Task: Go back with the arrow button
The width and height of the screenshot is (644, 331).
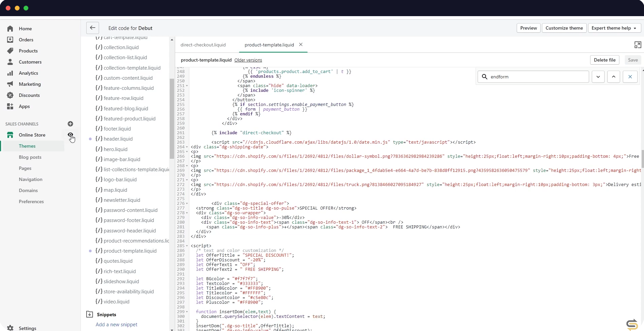Action: point(93,28)
